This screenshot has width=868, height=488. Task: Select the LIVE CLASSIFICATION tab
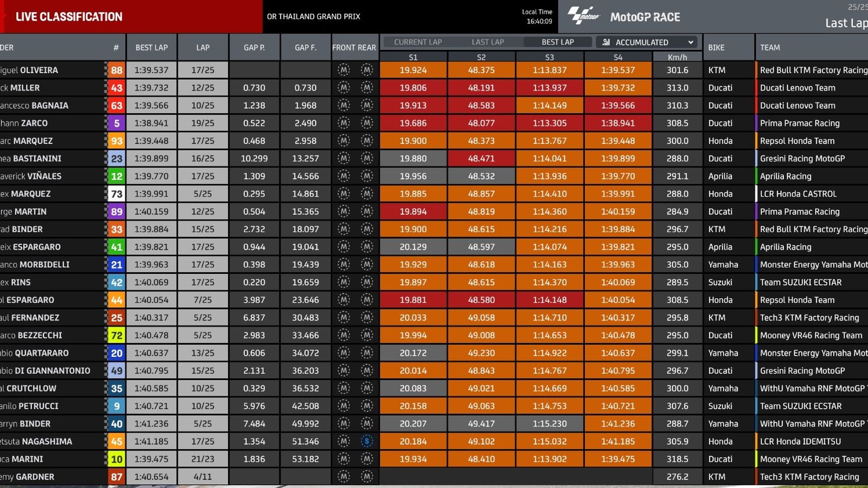coord(69,17)
